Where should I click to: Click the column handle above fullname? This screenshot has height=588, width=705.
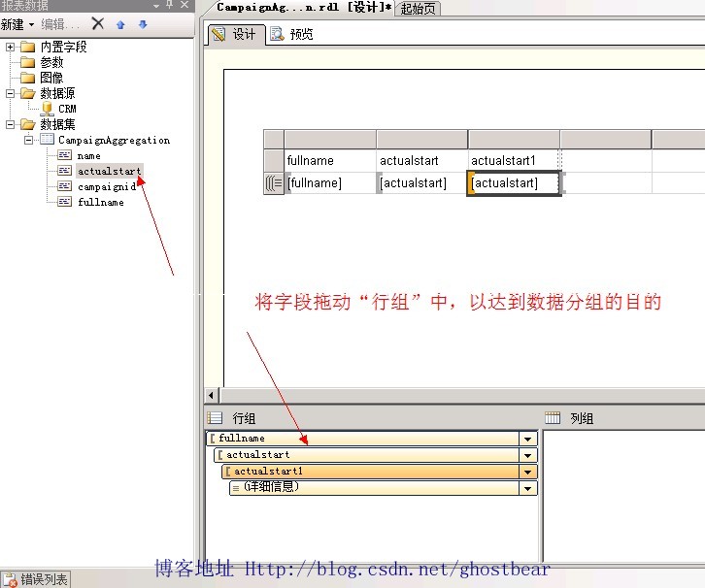[330, 140]
